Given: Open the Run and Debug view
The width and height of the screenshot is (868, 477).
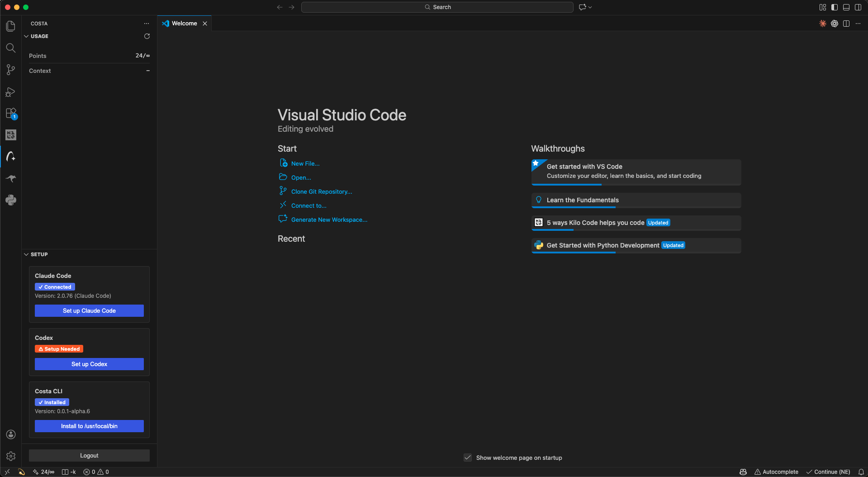Looking at the screenshot, I should (11, 91).
